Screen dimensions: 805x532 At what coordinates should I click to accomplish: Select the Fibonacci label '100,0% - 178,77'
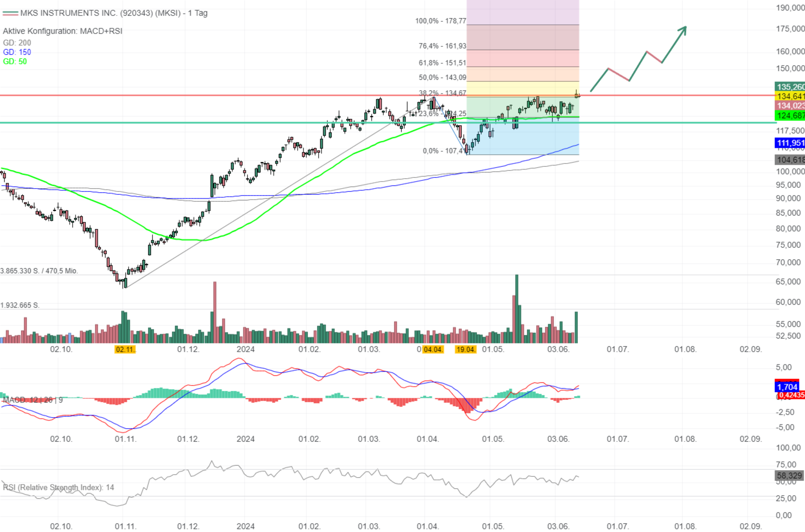440,21
